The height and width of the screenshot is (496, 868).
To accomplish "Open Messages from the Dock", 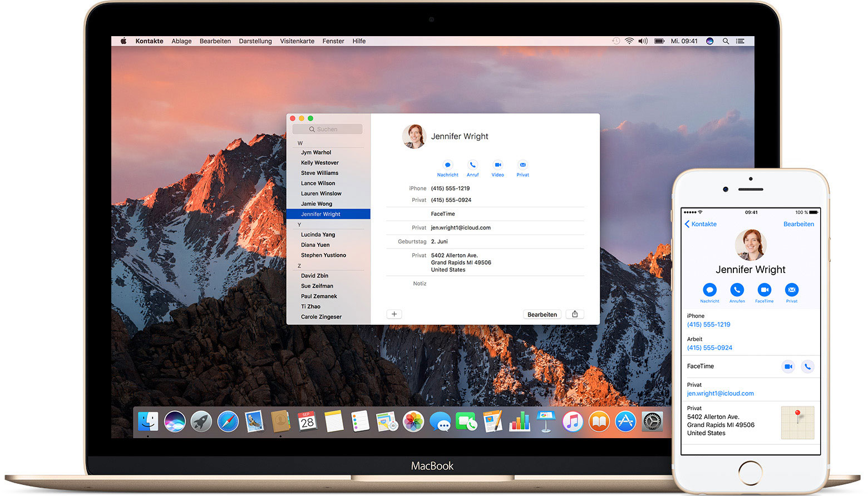I will click(440, 421).
